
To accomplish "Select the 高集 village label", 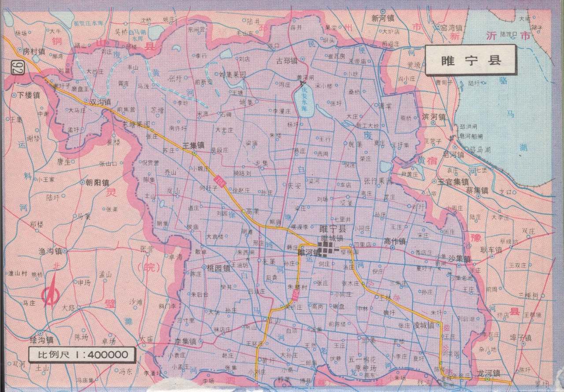I will (x=252, y=211).
